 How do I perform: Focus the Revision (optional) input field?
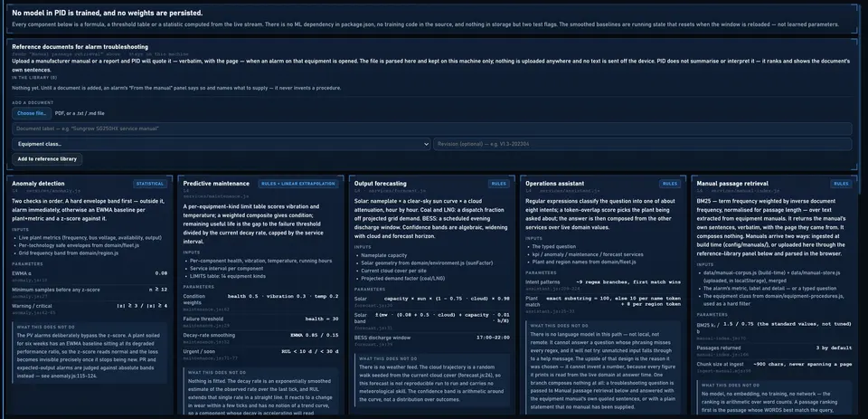642,144
